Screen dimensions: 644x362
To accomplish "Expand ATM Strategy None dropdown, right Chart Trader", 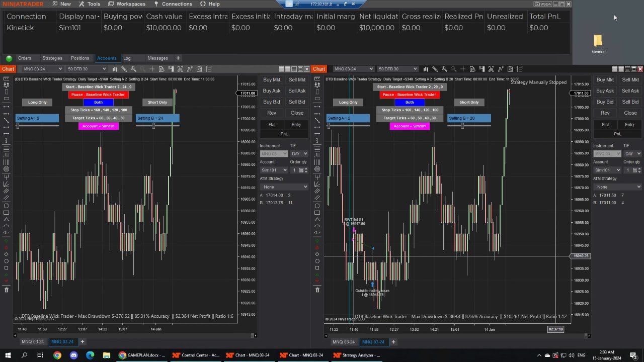I will pos(617,187).
